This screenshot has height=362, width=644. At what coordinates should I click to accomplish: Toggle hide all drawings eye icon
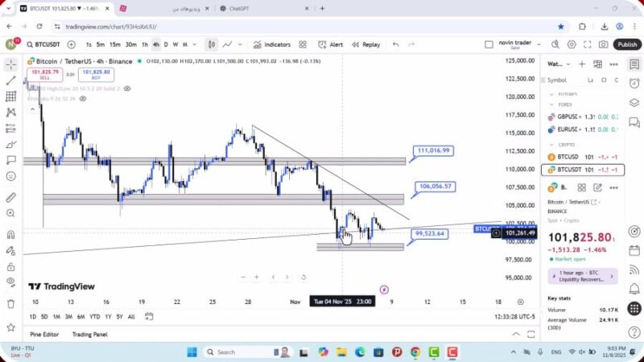pos(10,282)
